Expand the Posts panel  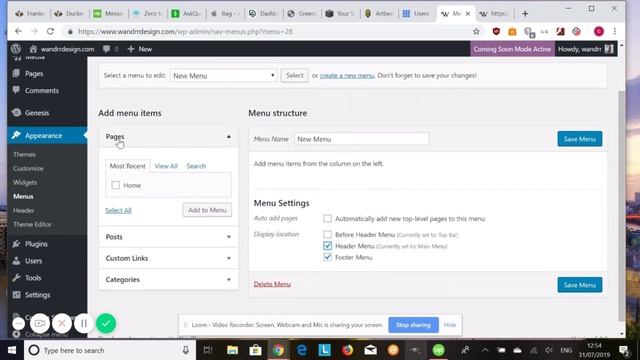coord(168,237)
